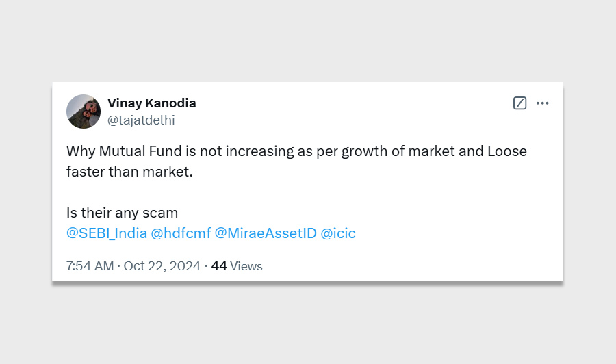The image size is (616, 364).
Task: Open the three-dot More options menu
Action: [543, 103]
